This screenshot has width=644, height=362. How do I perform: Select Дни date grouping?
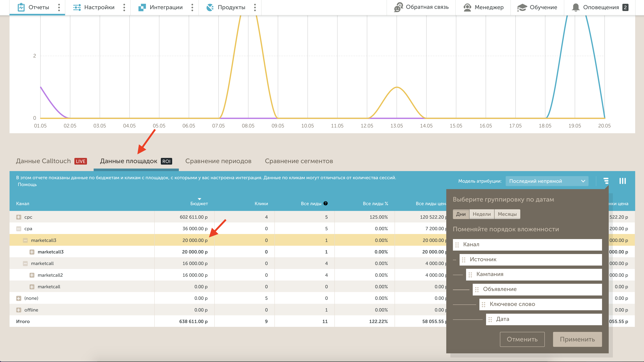[461, 214]
